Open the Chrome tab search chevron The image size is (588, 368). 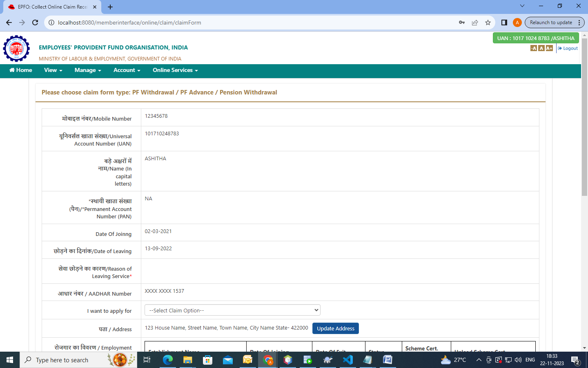tap(522, 6)
